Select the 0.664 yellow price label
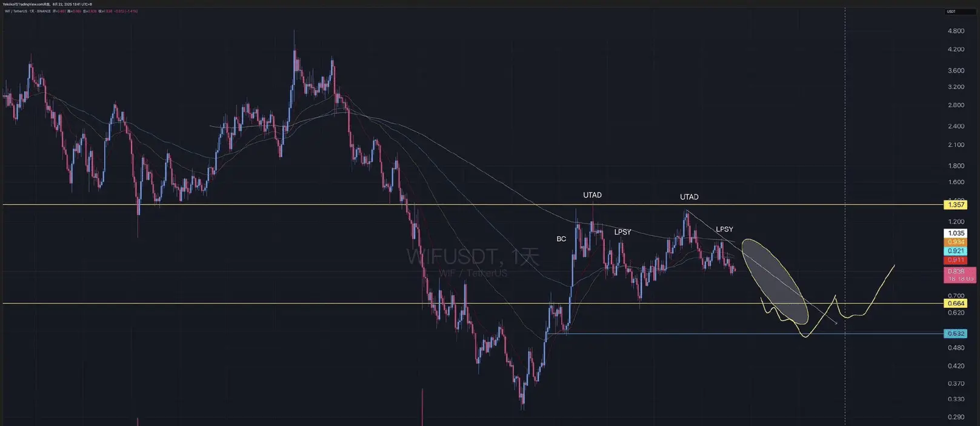This screenshot has width=980, height=426. (956, 304)
